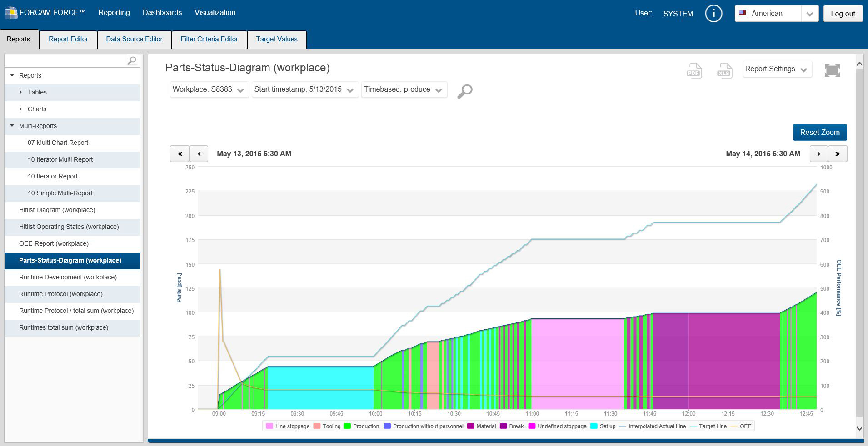The height and width of the screenshot is (446, 868).
Task: Click the Log out button
Action: click(843, 14)
